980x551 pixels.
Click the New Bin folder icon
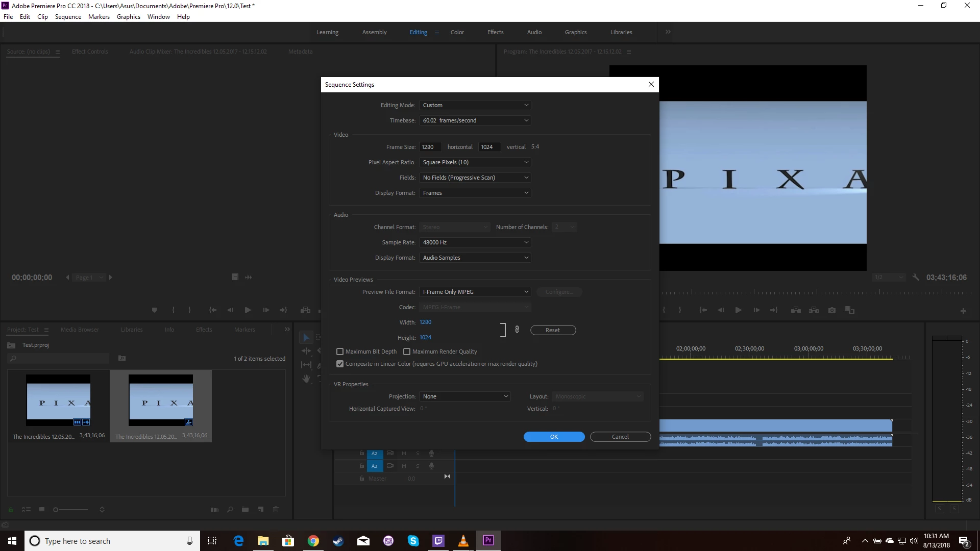click(x=245, y=509)
